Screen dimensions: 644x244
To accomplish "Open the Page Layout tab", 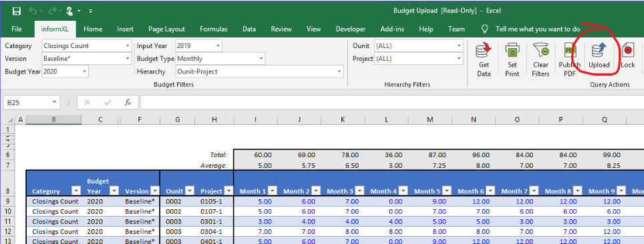I will (167, 29).
